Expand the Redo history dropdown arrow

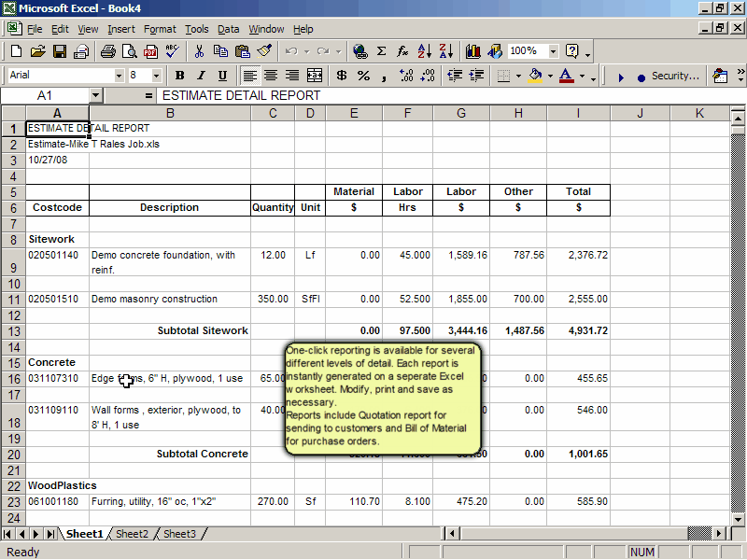[x=338, y=51]
